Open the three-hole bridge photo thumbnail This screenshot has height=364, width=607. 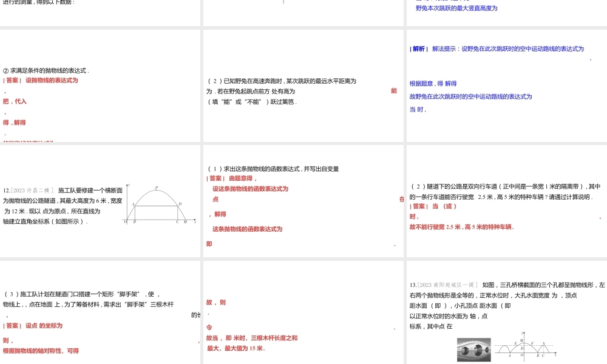473,349
